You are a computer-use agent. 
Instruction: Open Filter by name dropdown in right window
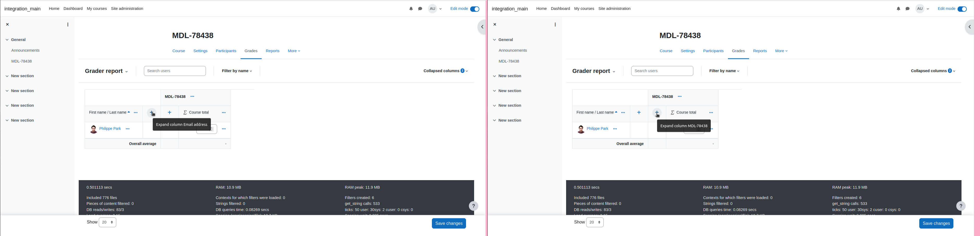(724, 71)
